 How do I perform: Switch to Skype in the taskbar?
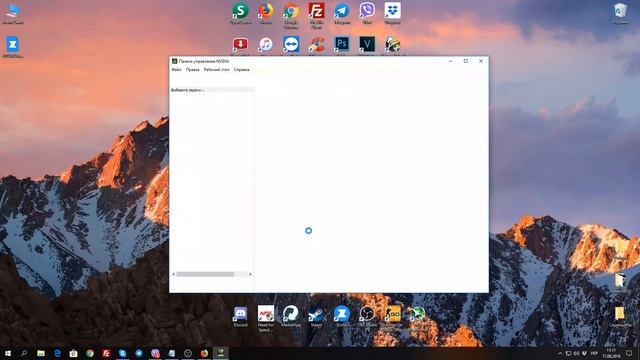coord(122,353)
